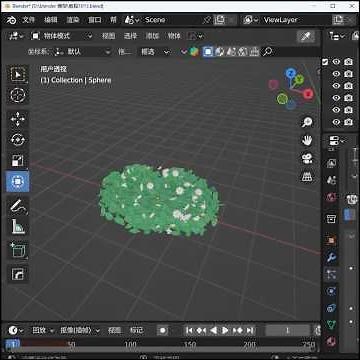Open the 物体 Object menu

[x=174, y=36]
